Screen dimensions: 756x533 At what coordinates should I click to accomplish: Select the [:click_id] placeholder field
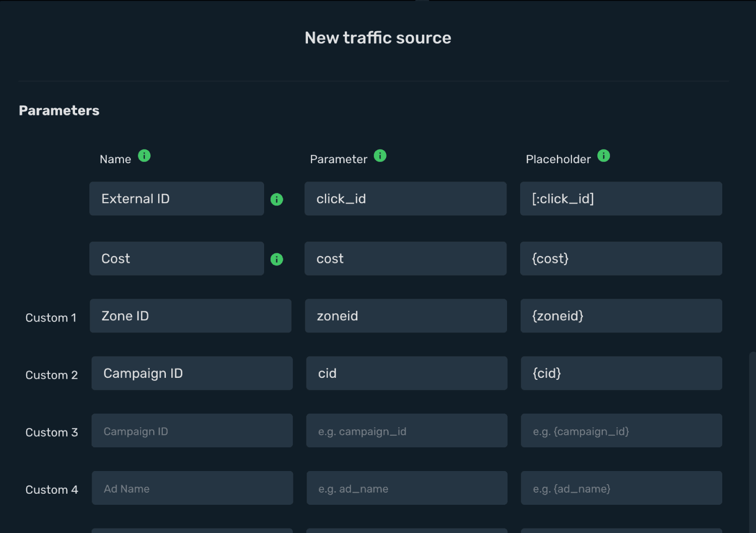621,199
